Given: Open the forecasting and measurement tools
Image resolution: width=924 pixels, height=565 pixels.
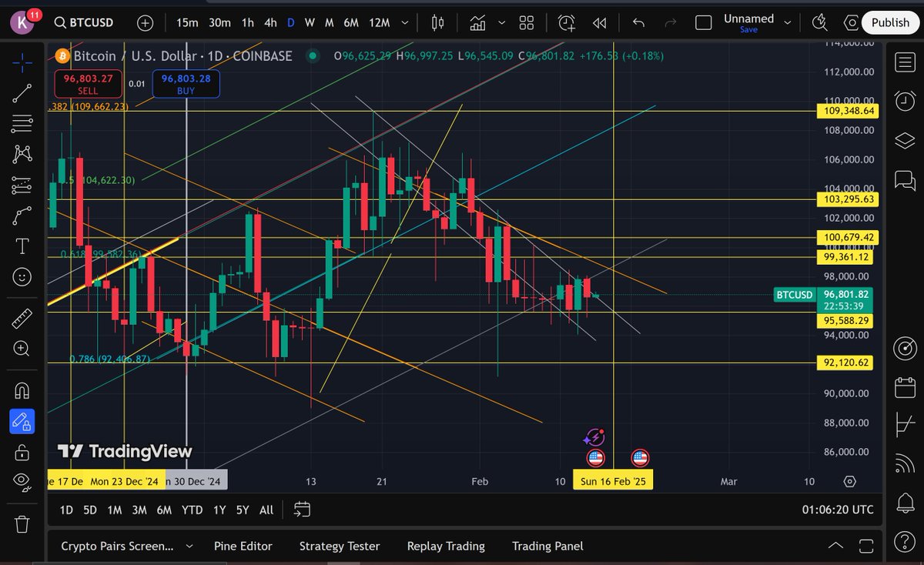Looking at the screenshot, I should pyautogui.click(x=22, y=185).
